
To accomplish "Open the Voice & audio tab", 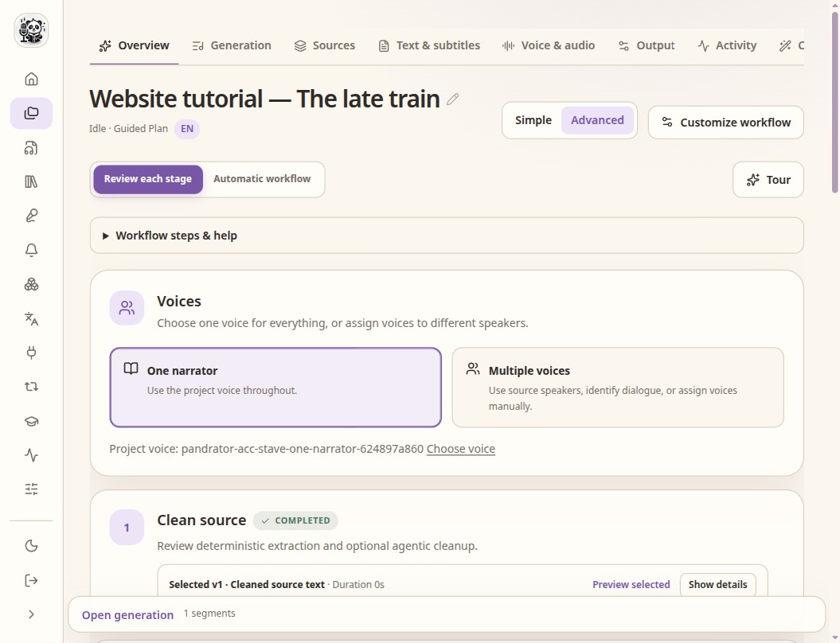I will click(549, 46).
